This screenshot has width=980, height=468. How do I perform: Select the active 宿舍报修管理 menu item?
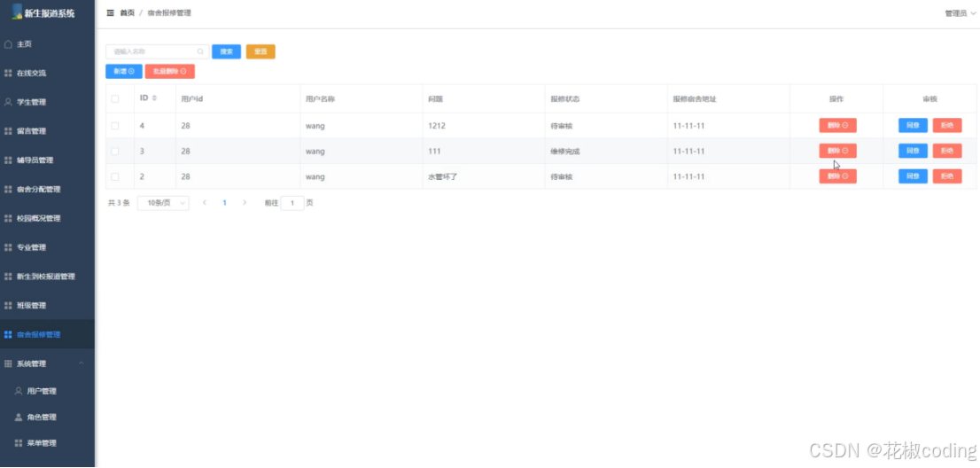(x=48, y=334)
